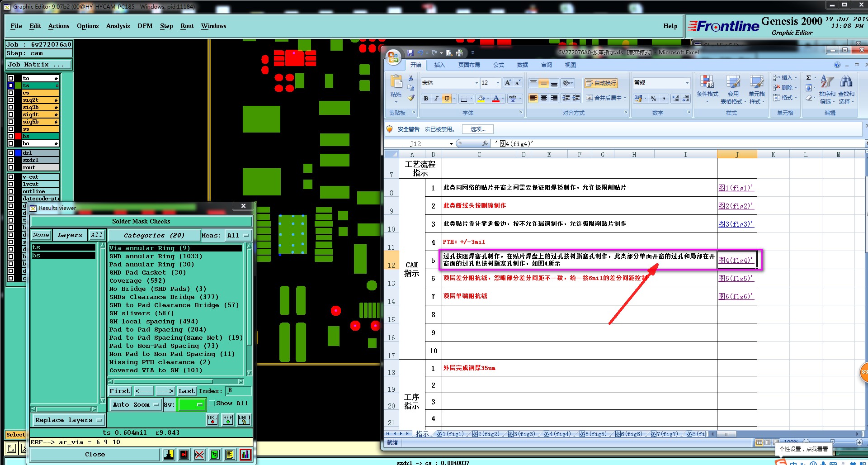Screen dimensions: 868x465
Task: Toggle Italic formatting in Excel ribbon
Action: pyautogui.click(x=436, y=98)
